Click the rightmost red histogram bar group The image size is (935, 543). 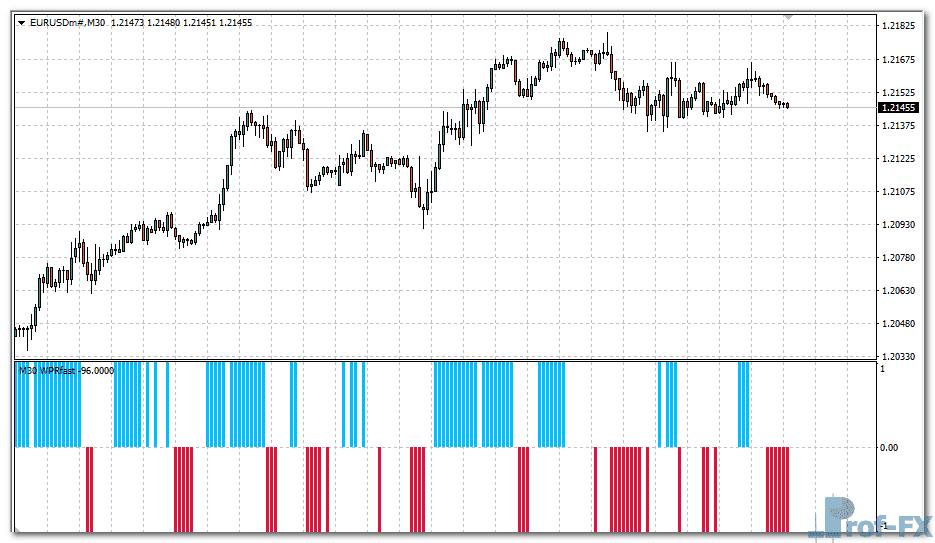778,490
